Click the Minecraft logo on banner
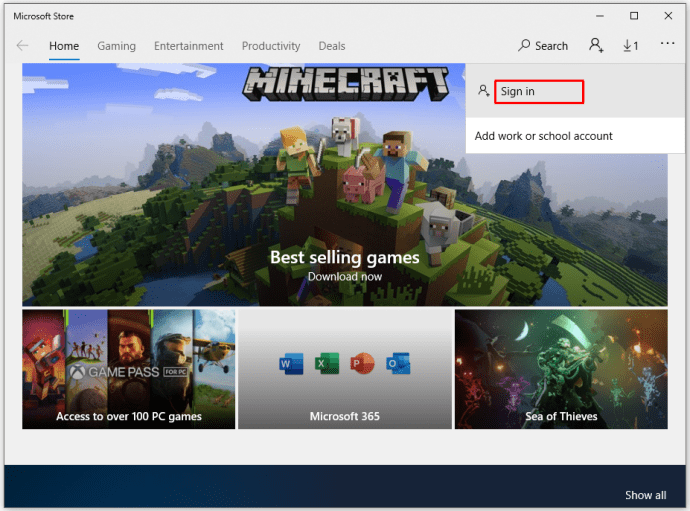This screenshot has height=511, width=690. pos(346,83)
